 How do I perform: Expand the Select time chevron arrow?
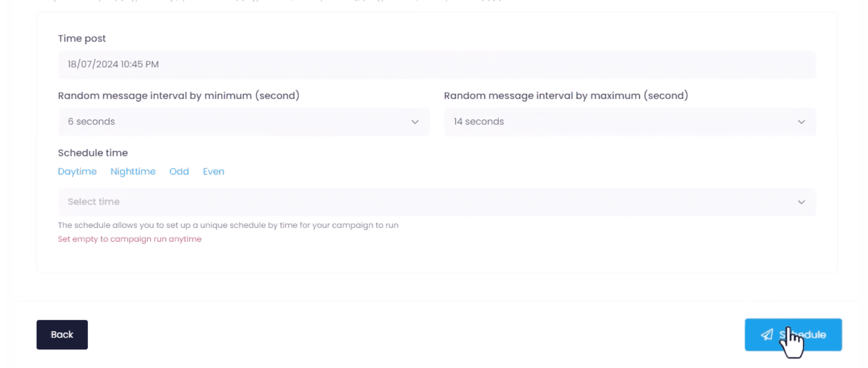(x=801, y=202)
